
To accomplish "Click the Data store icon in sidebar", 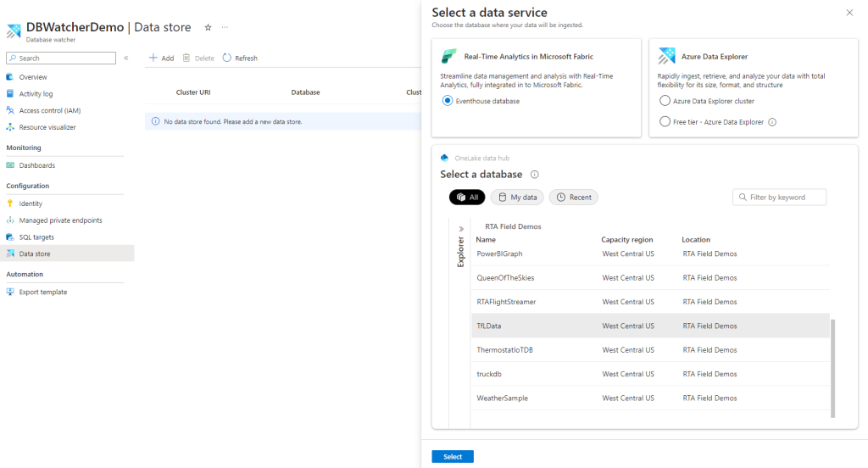I will tap(10, 253).
